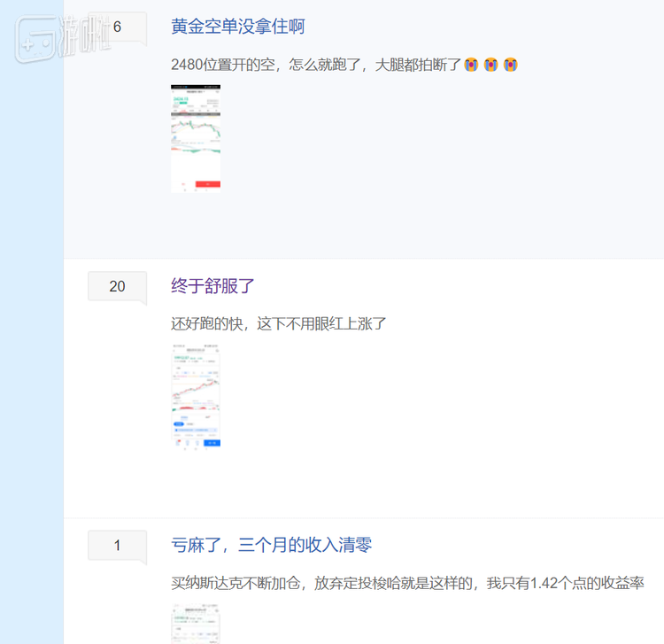Click the reply count badge showing 20
Viewport: 664px width, 644px height.
coord(117,286)
